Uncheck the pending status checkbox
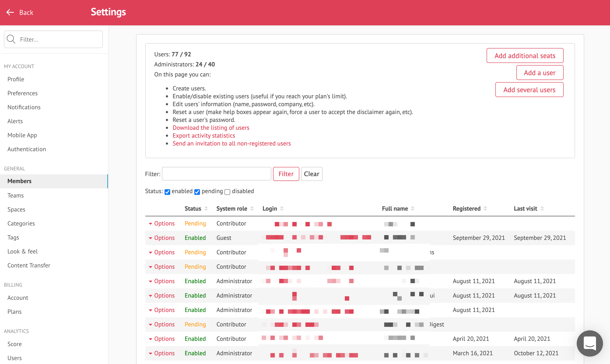The height and width of the screenshot is (364, 610). pos(197,192)
